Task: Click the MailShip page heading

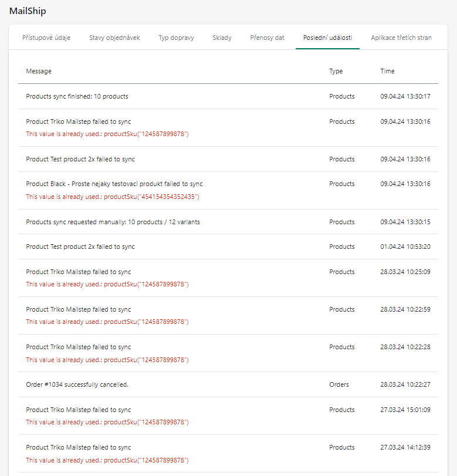Action: (28, 11)
